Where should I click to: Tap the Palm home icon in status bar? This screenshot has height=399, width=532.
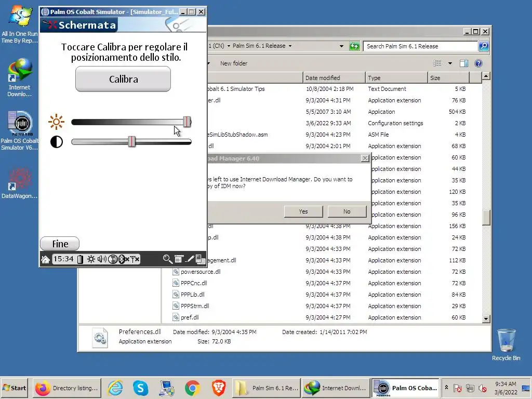coord(46,260)
